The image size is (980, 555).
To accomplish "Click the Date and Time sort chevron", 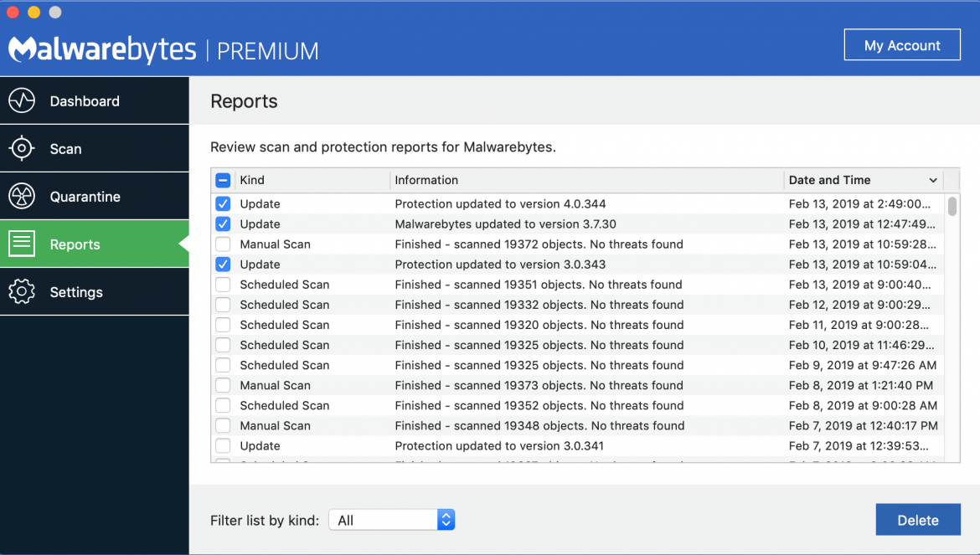I will (933, 180).
